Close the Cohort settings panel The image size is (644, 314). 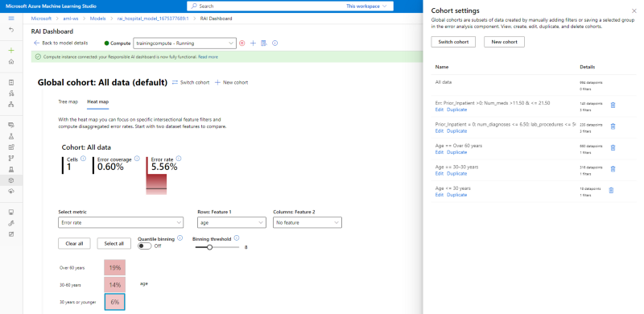[634, 11]
